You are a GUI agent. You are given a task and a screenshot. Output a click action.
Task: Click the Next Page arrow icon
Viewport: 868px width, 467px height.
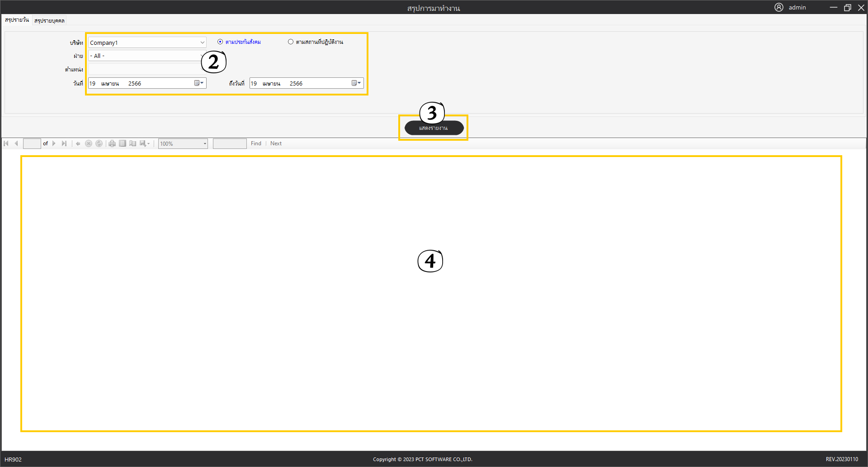pyautogui.click(x=54, y=143)
